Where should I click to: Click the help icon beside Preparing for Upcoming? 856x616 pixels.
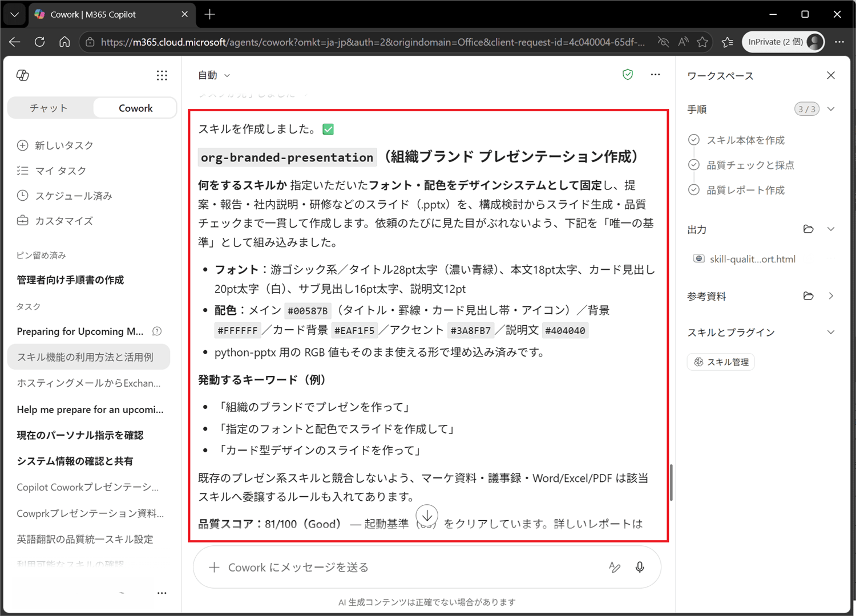pos(157,331)
